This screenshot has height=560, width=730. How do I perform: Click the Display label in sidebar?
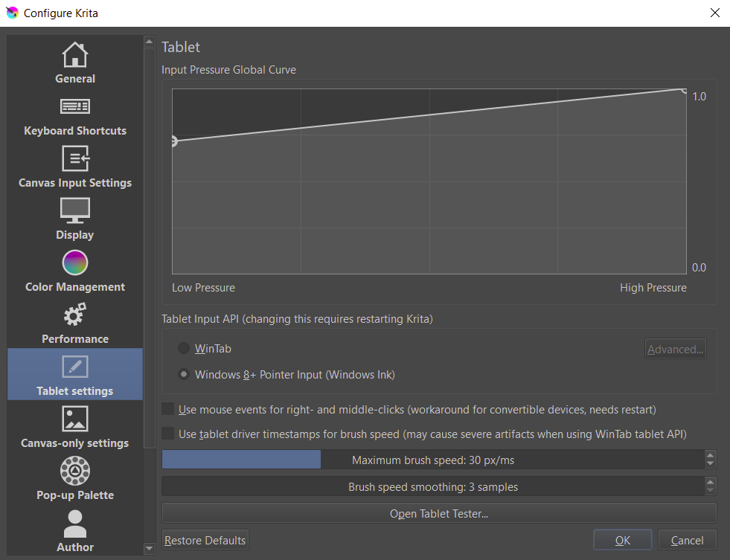75,235
